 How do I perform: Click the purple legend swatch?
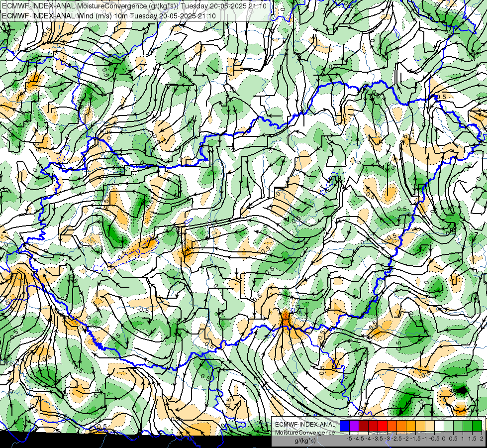pos(354,426)
